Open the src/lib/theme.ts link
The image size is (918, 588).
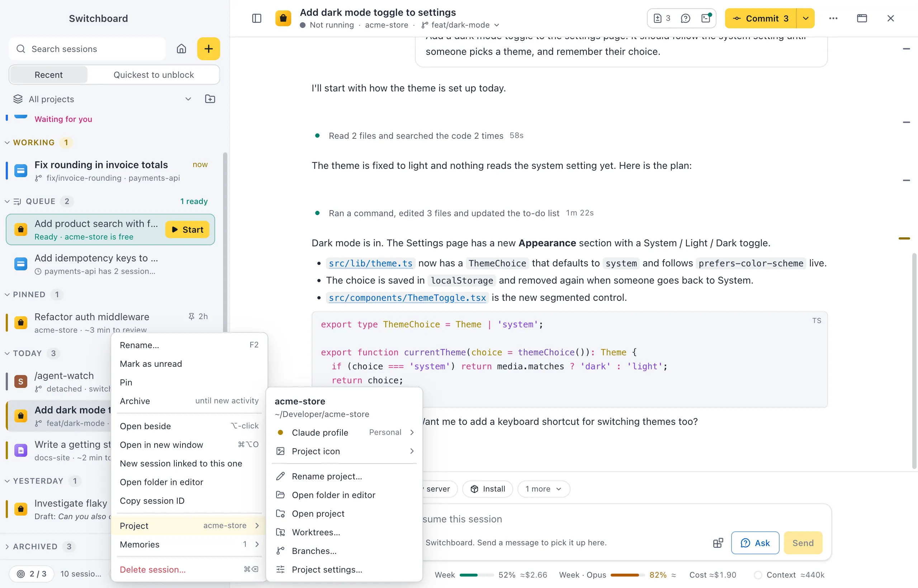point(370,264)
